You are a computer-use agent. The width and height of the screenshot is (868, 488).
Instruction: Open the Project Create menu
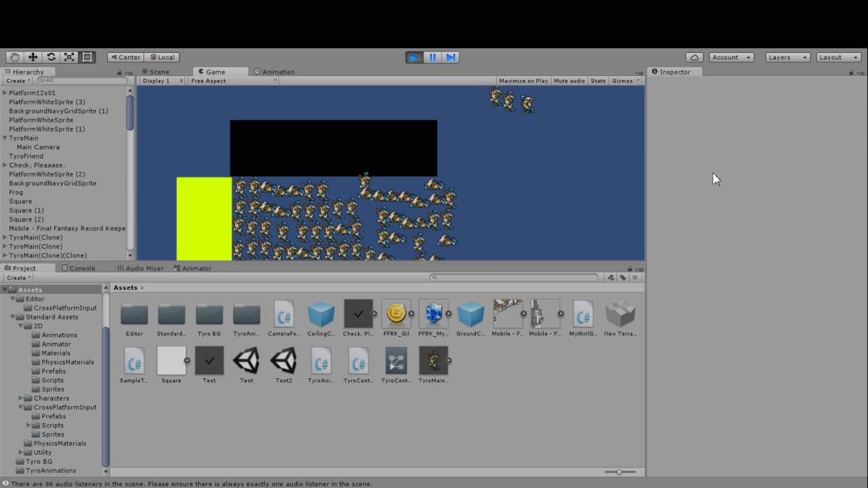18,278
